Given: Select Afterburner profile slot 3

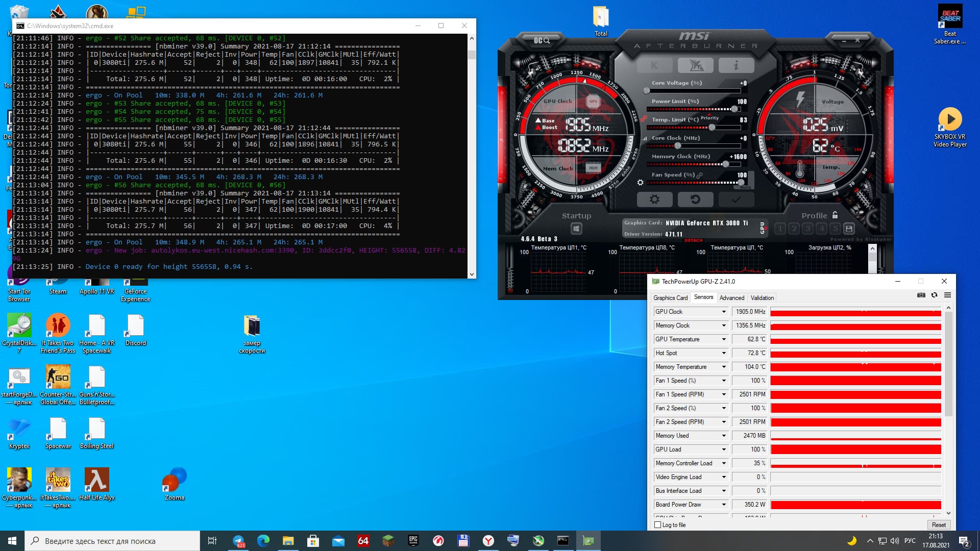Looking at the screenshot, I should click(x=807, y=229).
